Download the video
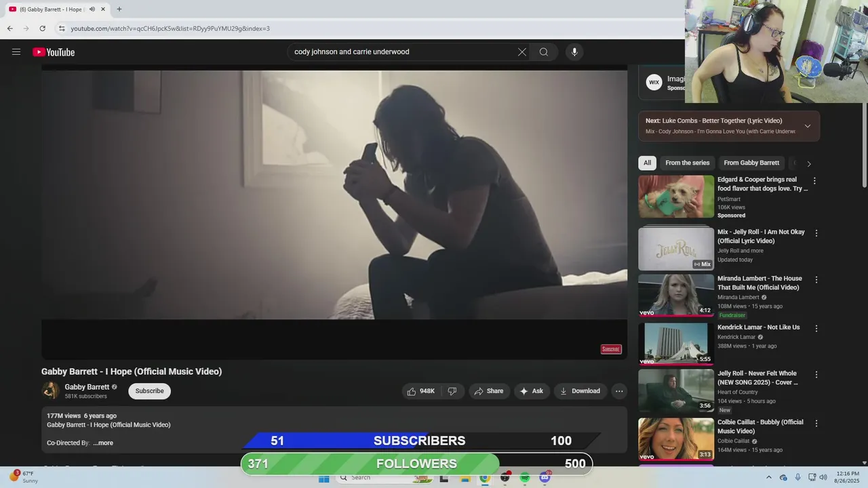Screen dimensions: 868x488 580,391
